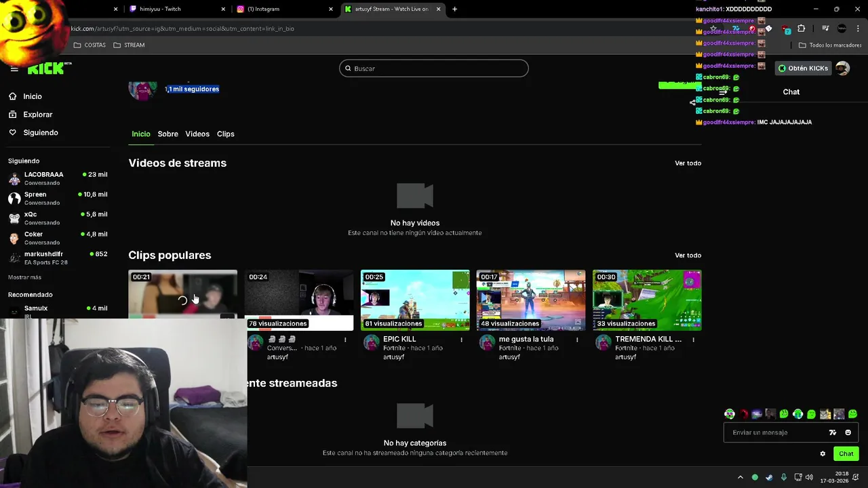The height and width of the screenshot is (488, 868).
Task: Open Samulx in Recomendado list
Action: 58,310
